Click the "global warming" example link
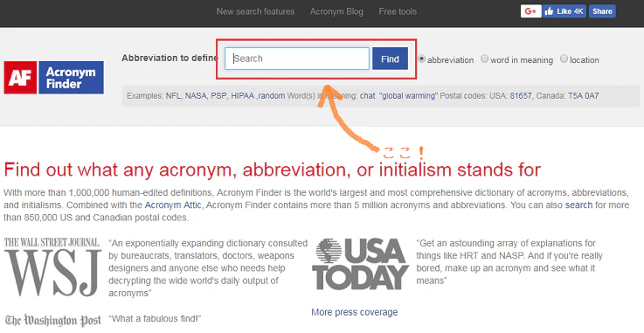Image resolution: width=644 pixels, height=333 pixels. [x=409, y=96]
